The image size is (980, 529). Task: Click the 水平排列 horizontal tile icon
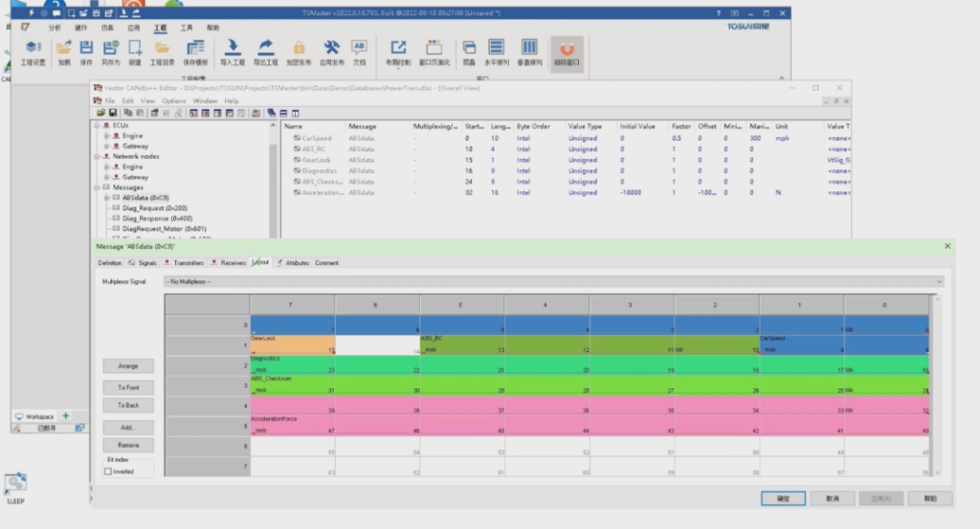coord(496,51)
